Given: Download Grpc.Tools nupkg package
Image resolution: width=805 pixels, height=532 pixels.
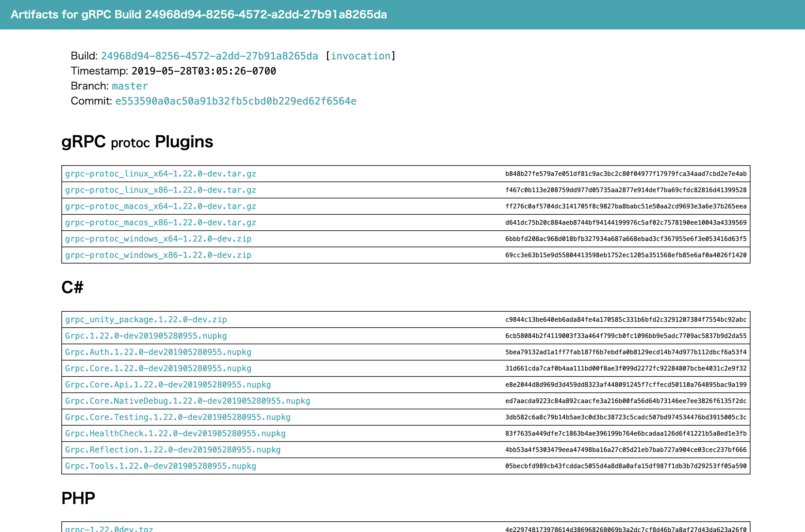Looking at the screenshot, I should pyautogui.click(x=160, y=466).
